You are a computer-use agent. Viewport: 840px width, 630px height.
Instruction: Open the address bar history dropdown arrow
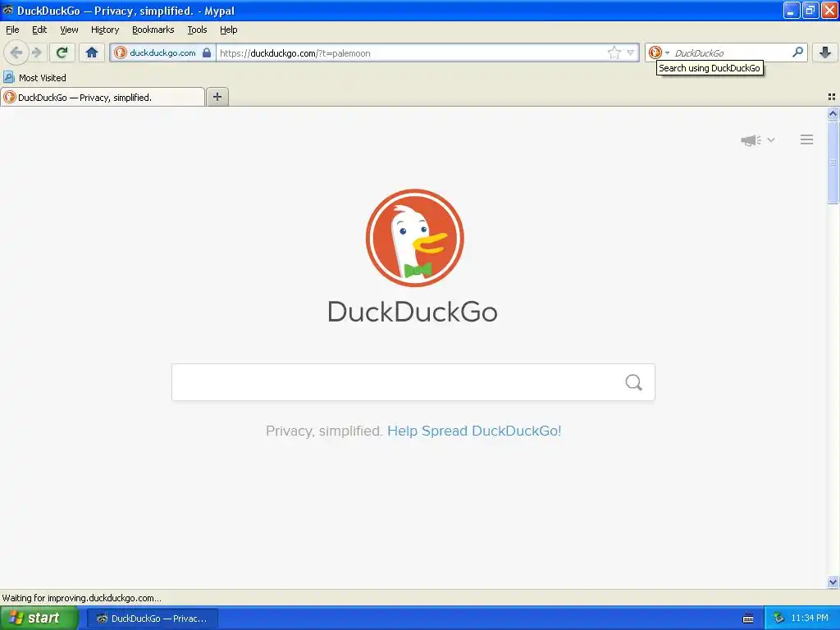pos(631,52)
